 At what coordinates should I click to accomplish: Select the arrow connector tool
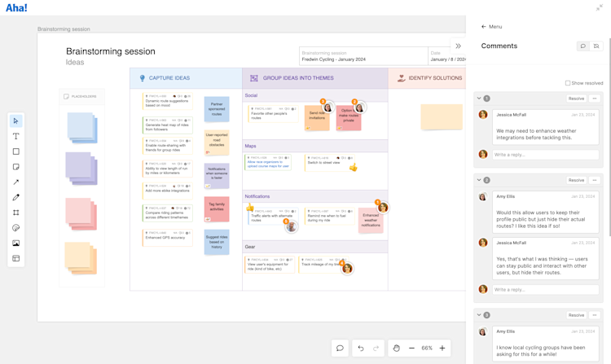pyautogui.click(x=15, y=182)
